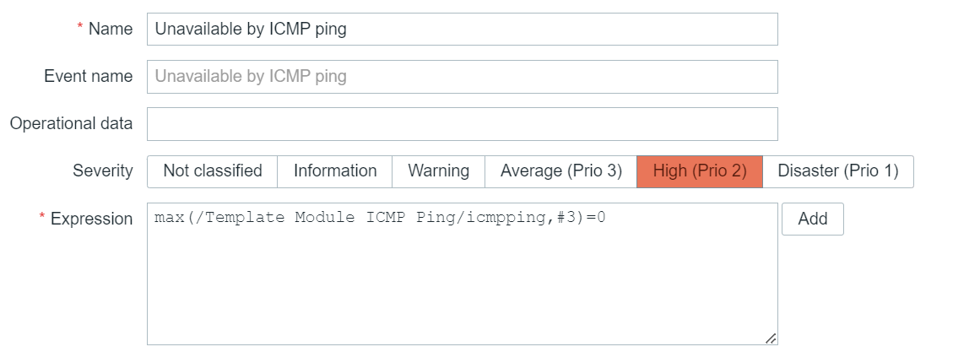Click empty space inside the Expression box
The image size is (980, 352).
click(x=462, y=287)
